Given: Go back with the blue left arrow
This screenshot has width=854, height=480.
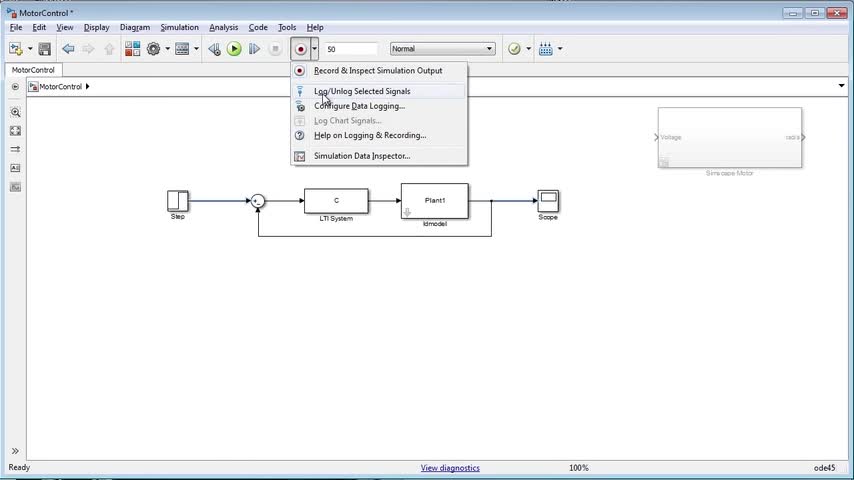Looking at the screenshot, I should pos(68,49).
